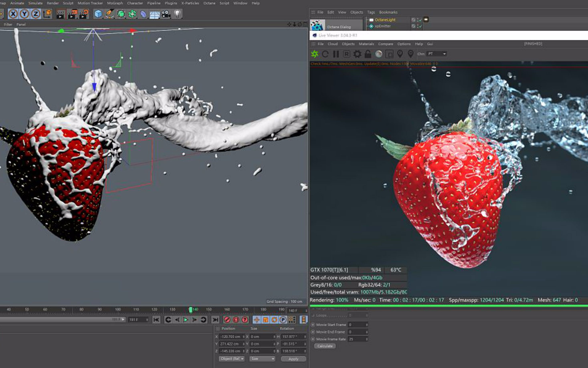
Task: Select the cube primitive icon in the toolbar
Action: point(98,14)
